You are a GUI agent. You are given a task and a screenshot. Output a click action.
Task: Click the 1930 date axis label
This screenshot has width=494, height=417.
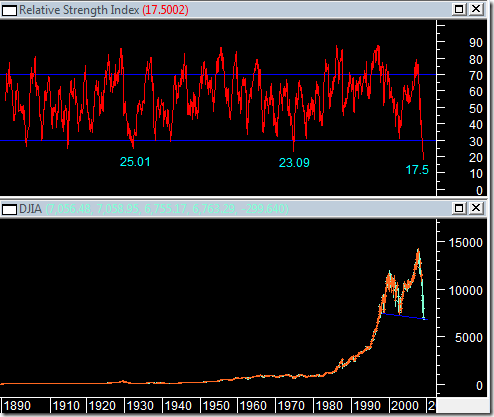click(x=140, y=406)
